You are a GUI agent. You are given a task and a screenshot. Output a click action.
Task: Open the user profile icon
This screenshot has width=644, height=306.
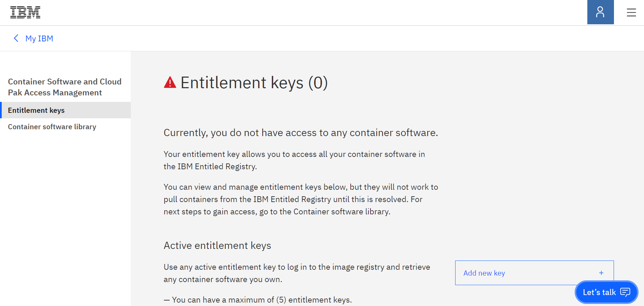(600, 12)
